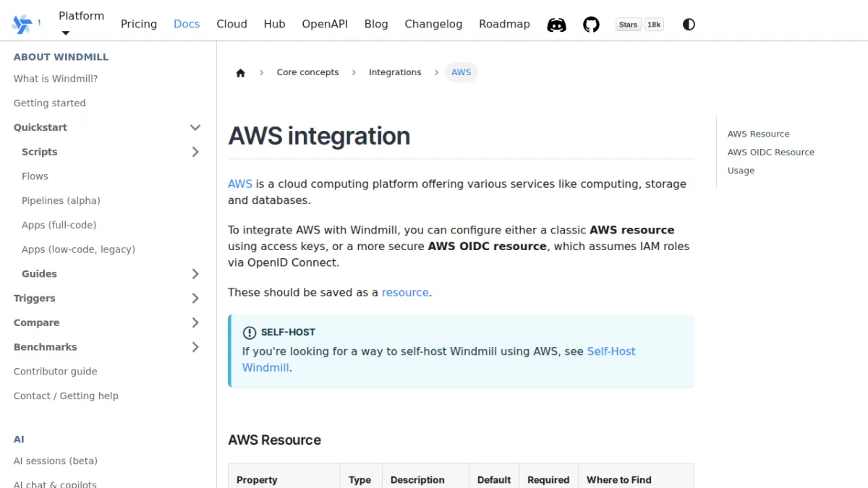The height and width of the screenshot is (488, 868).
Task: Open the Blog nav item
Action: click(376, 24)
